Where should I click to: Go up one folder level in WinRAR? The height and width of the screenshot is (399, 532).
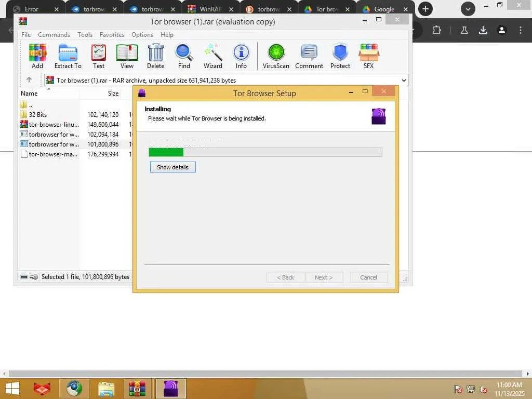pyautogui.click(x=29, y=79)
